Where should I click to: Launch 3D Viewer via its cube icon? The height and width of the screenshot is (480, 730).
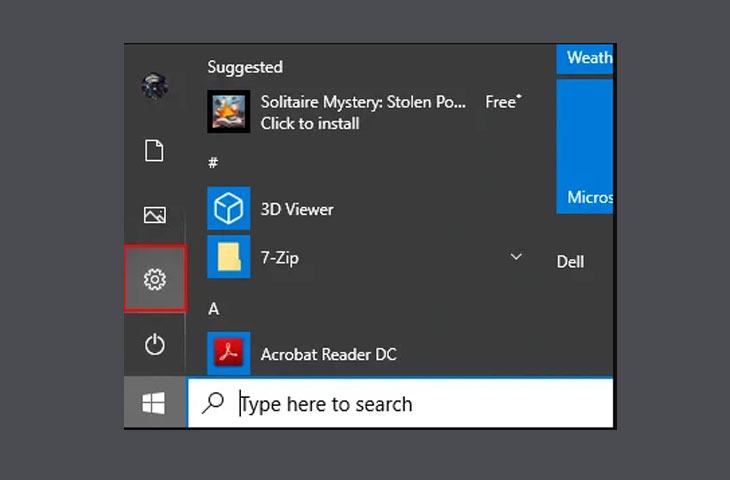coord(229,208)
